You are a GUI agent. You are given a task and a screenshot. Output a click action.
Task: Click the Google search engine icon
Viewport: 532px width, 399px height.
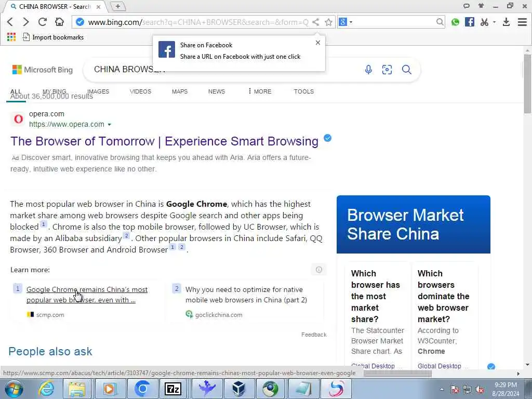coord(343,22)
